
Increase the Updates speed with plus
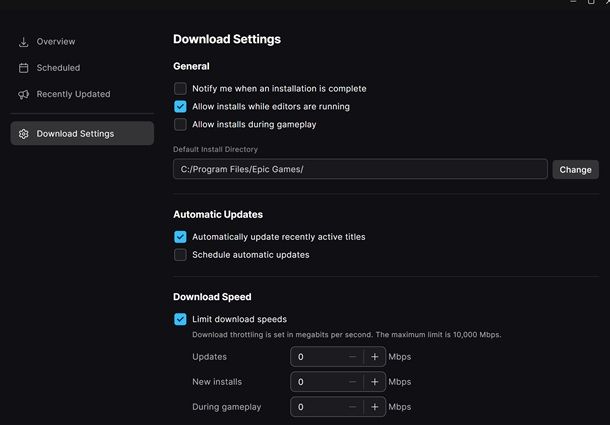pos(374,357)
